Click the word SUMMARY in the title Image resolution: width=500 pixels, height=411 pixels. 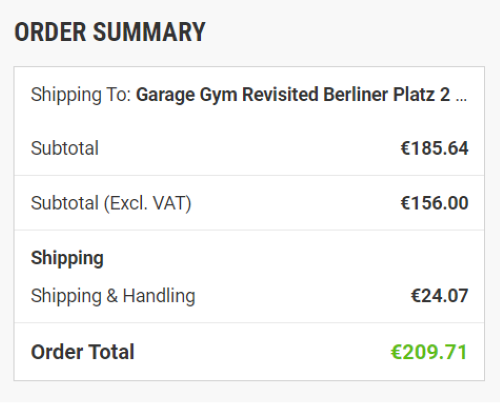coord(149,32)
